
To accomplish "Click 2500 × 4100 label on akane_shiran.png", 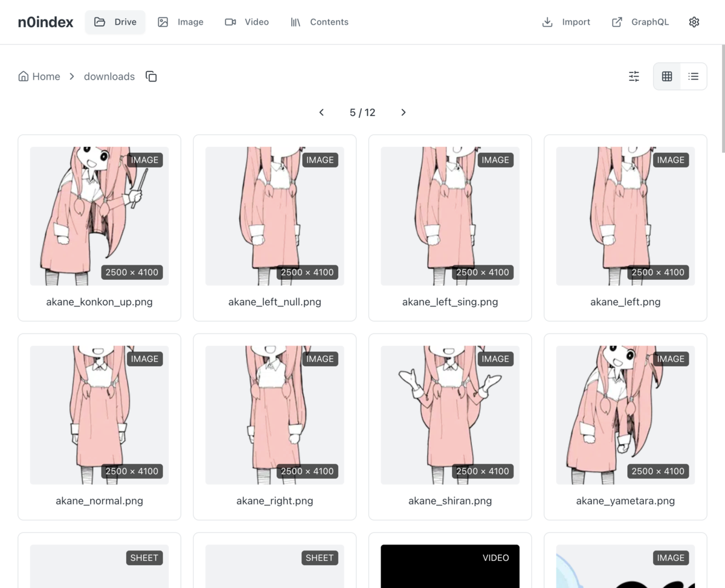I will (x=483, y=471).
